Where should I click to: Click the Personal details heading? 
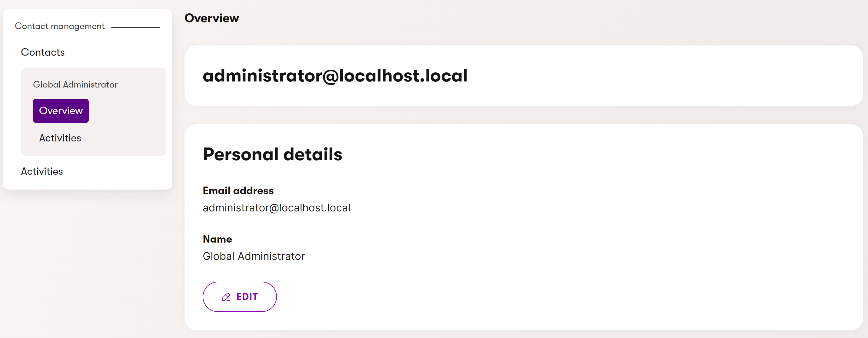(272, 154)
